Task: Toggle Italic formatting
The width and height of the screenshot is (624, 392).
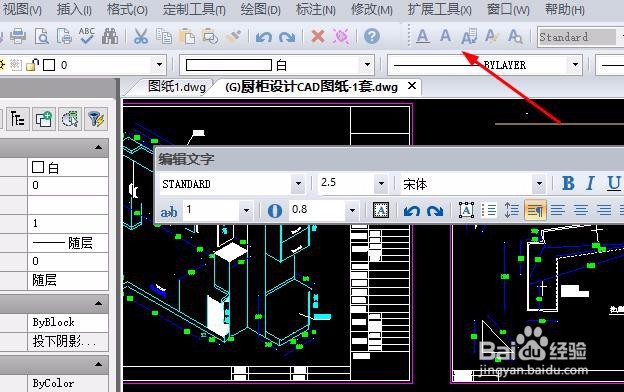Action: [591, 183]
